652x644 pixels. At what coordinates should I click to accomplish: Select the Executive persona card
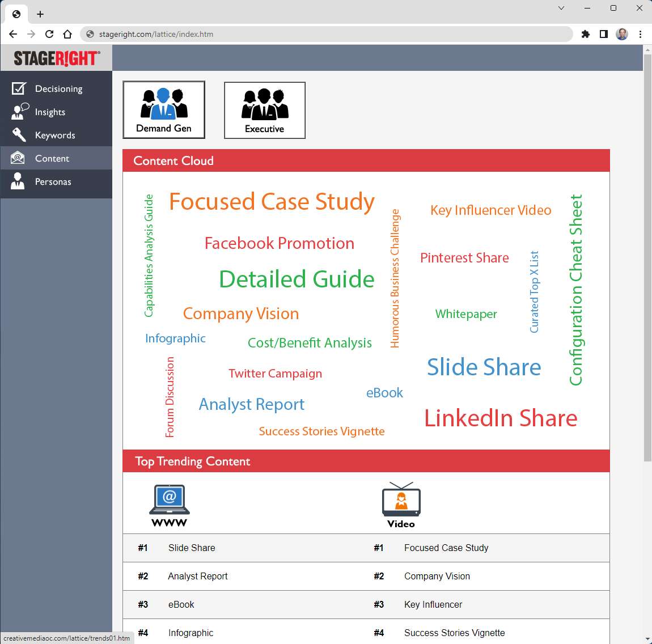tap(264, 110)
